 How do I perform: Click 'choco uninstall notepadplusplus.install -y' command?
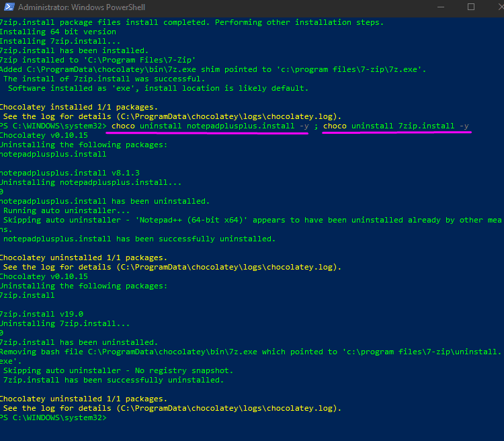(x=210, y=126)
